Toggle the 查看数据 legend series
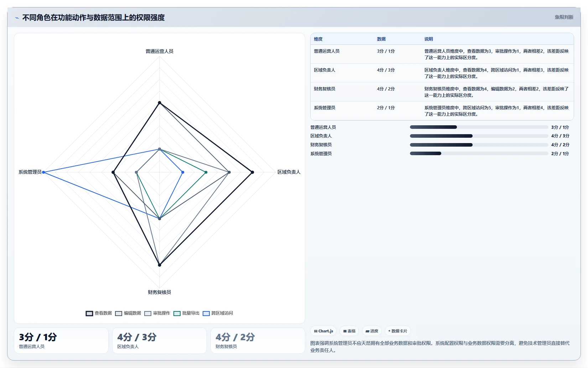Image resolution: width=588 pixels, height=368 pixels. [x=99, y=313]
